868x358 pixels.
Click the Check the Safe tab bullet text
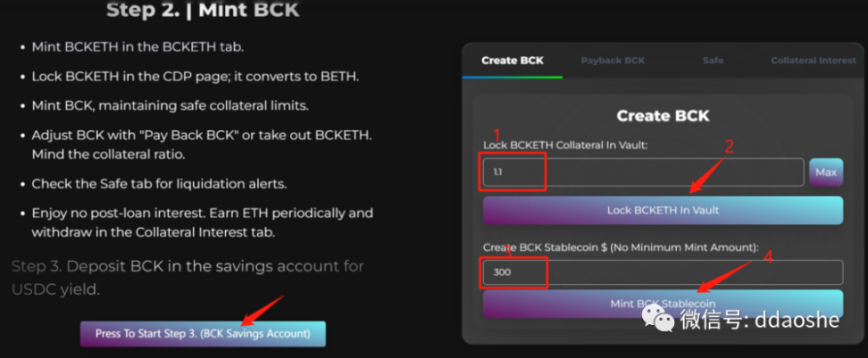[x=159, y=184]
